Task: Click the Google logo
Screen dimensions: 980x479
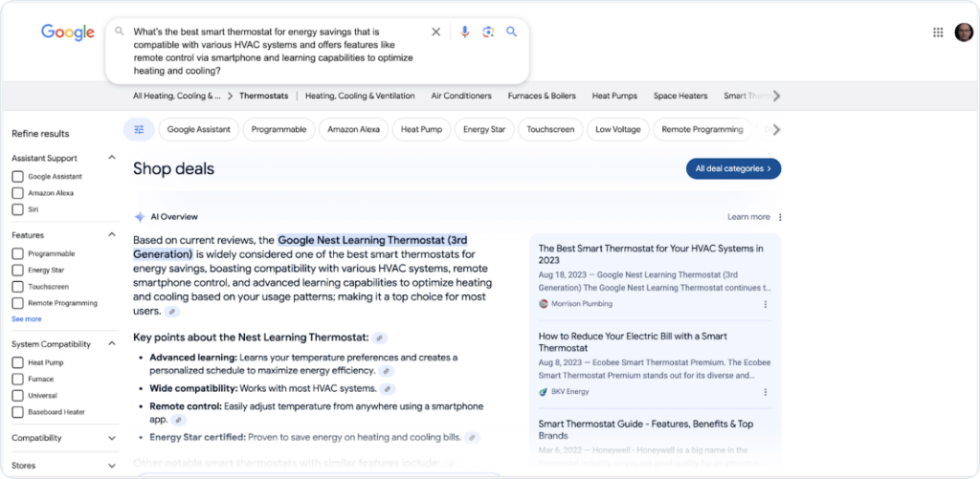Action: pyautogui.click(x=67, y=33)
